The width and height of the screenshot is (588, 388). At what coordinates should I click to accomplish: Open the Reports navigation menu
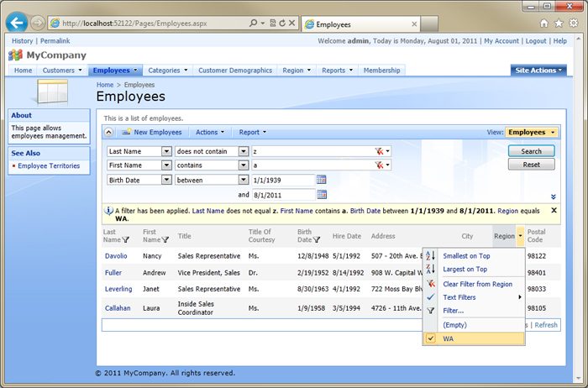tap(337, 70)
